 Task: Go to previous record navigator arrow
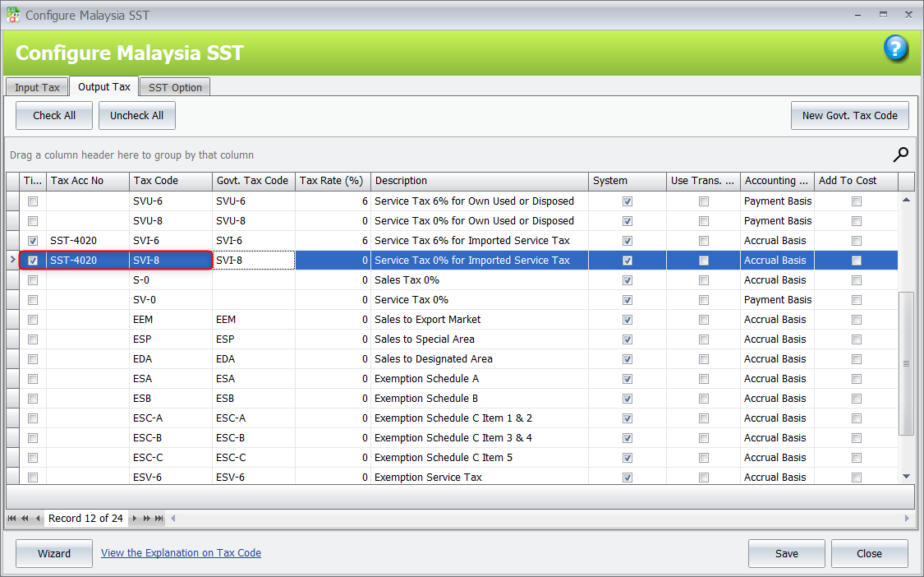[38, 519]
